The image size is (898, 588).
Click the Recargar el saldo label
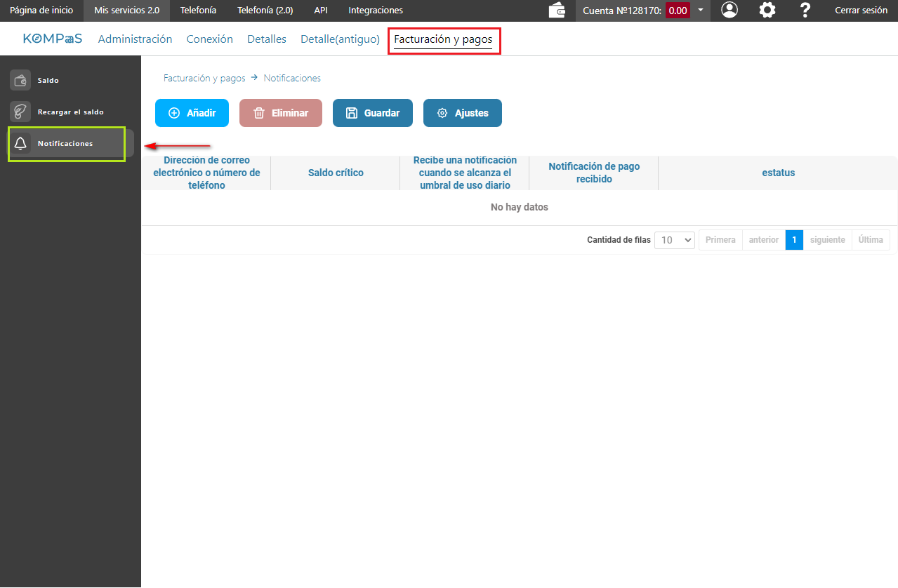71,112
